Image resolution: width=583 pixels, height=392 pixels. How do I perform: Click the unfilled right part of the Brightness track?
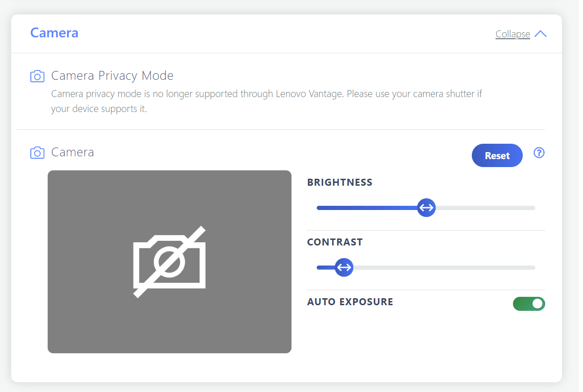click(486, 208)
